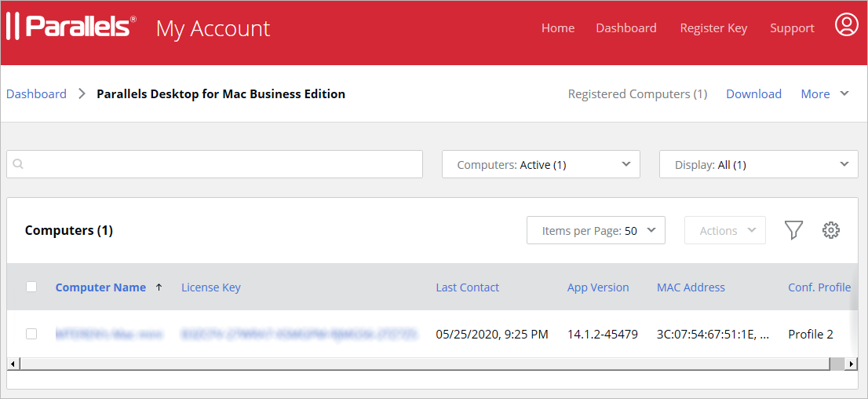Screen dimensions: 868x399
Task: Select the Registered Computers (1) tab
Action: click(x=638, y=94)
